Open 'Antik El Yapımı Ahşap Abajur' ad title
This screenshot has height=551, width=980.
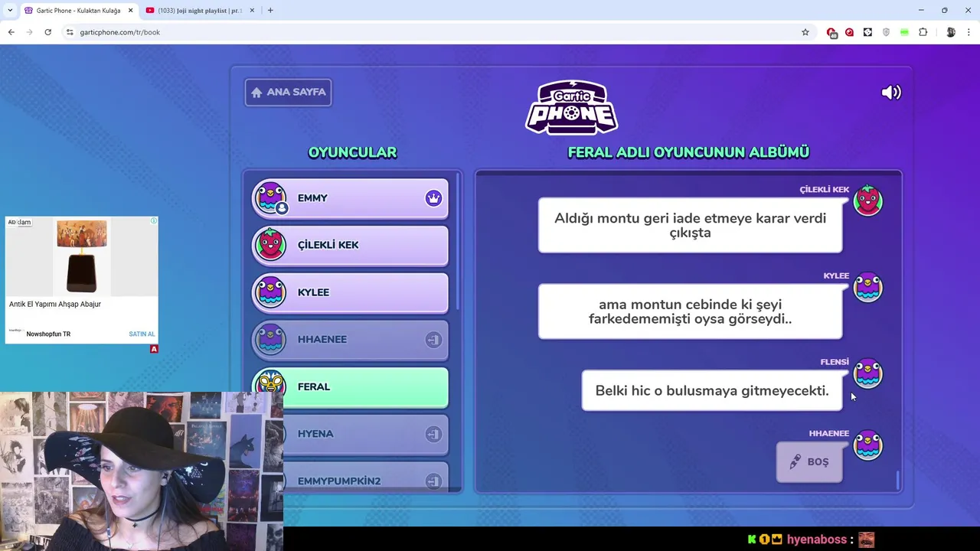tap(55, 305)
